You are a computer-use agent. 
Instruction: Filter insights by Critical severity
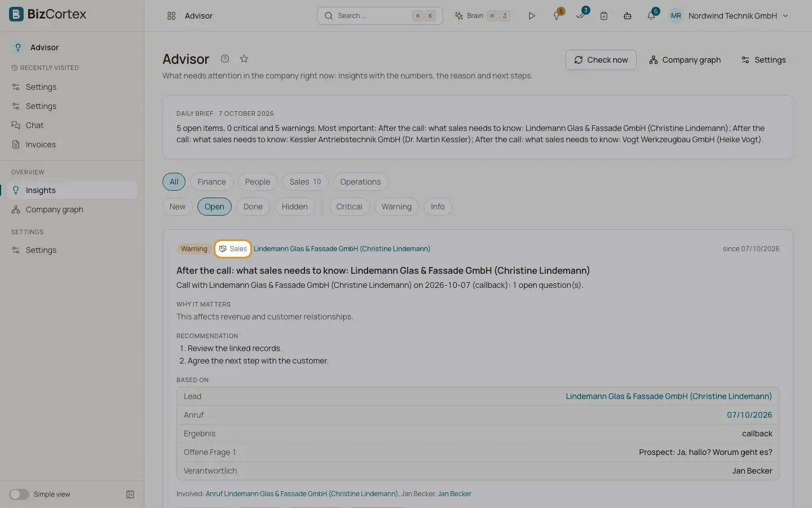349,207
